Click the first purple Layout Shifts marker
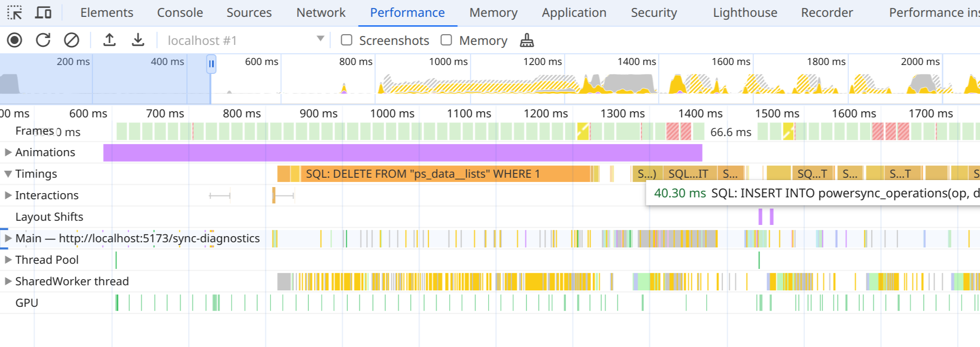The height and width of the screenshot is (347, 980). click(x=761, y=217)
